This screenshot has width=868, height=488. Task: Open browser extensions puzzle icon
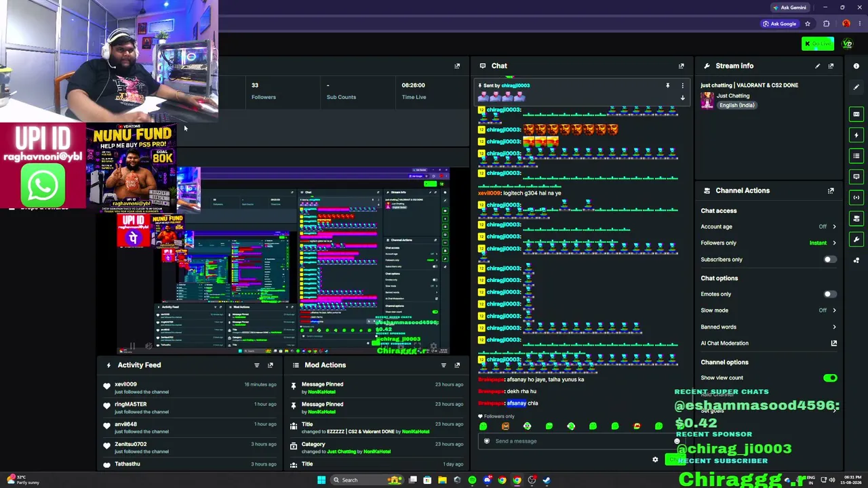(827, 24)
